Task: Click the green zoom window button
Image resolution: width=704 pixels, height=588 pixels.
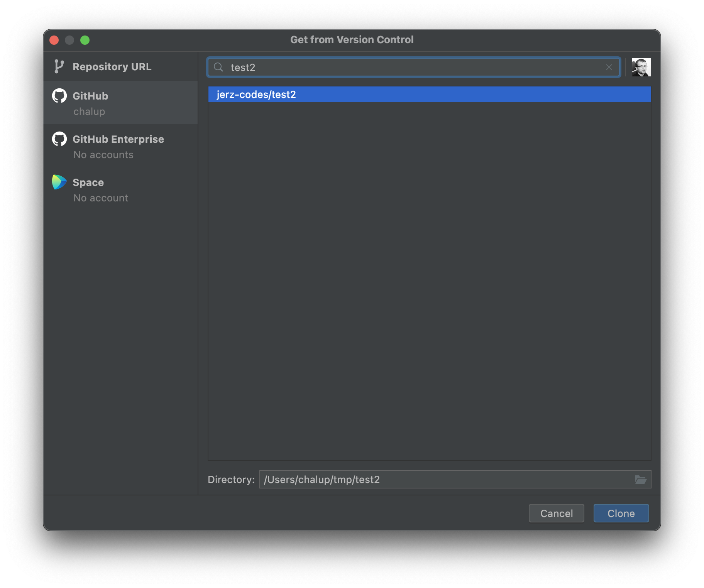Action: (x=85, y=40)
